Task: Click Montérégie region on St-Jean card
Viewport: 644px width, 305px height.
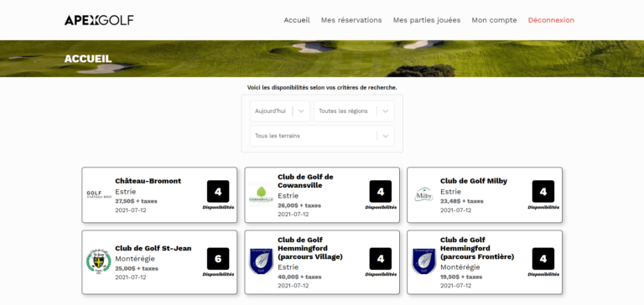Action: tap(135, 259)
